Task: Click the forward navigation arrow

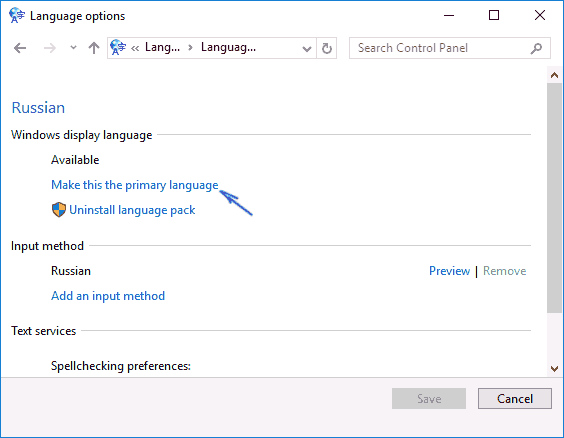Action: tap(50, 48)
